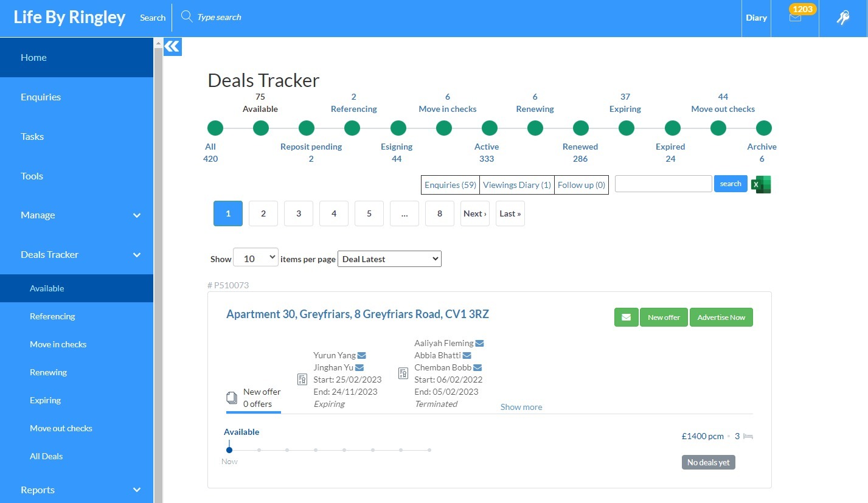Image resolution: width=868 pixels, height=503 pixels.
Task: Email Aaliyah Fleming via envelope icon
Action: pyautogui.click(x=479, y=343)
